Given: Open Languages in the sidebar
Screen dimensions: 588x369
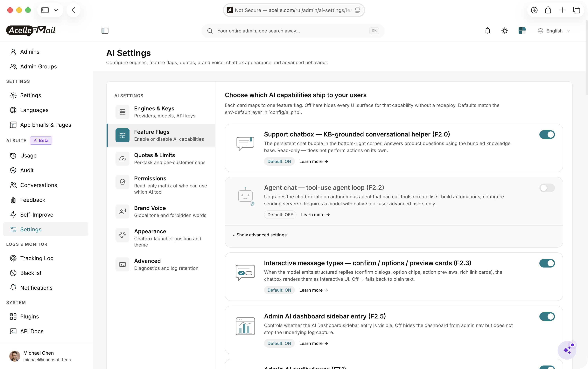Looking at the screenshot, I should tap(46, 110).
